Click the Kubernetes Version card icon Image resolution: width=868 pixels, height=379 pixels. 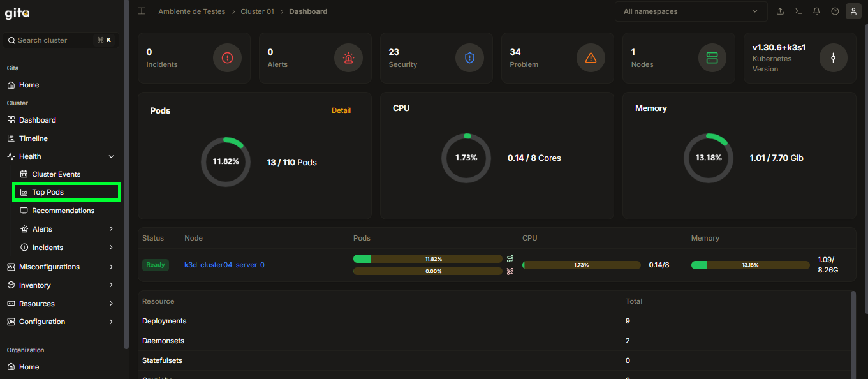833,58
